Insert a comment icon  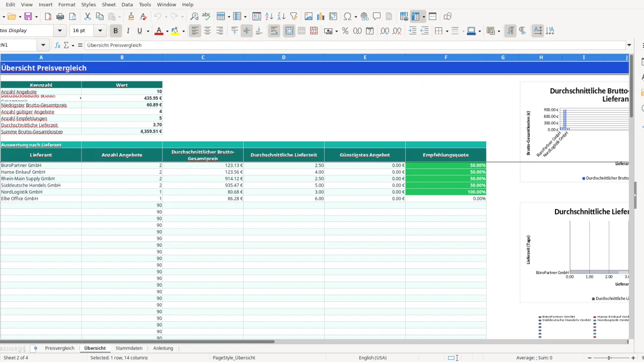point(377,17)
